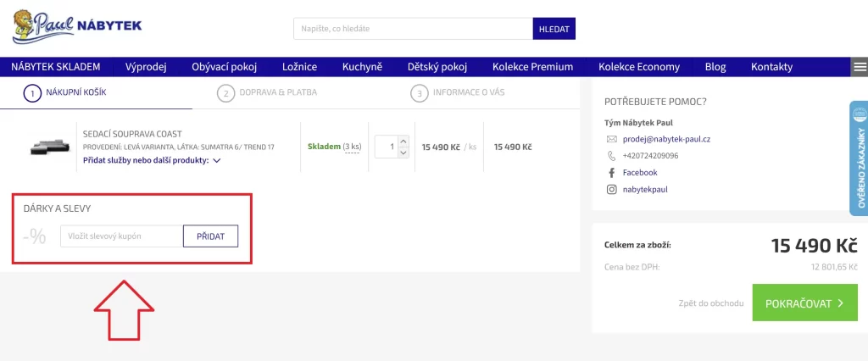Expand Přidat služby nebo další produkty
The image size is (868, 361).
[x=153, y=160]
